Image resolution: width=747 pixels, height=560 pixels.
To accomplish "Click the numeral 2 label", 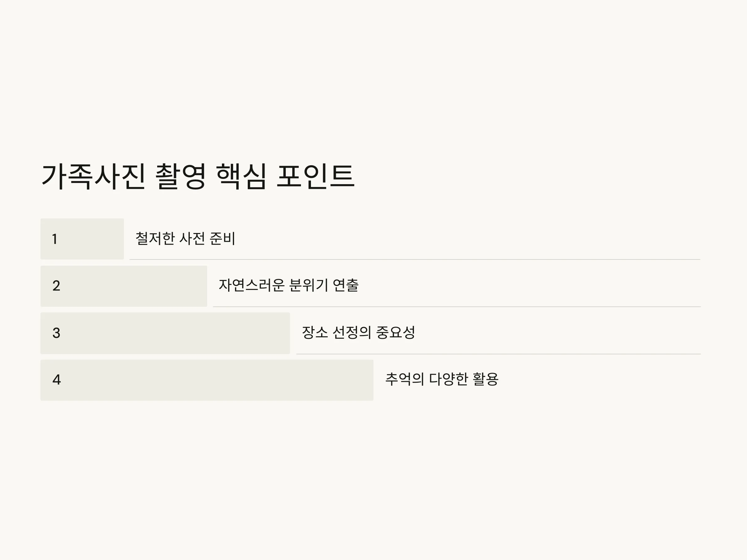I will 56,286.
